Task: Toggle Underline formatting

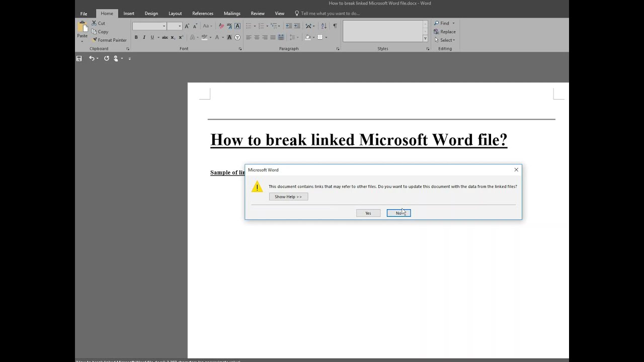Action: tap(152, 37)
